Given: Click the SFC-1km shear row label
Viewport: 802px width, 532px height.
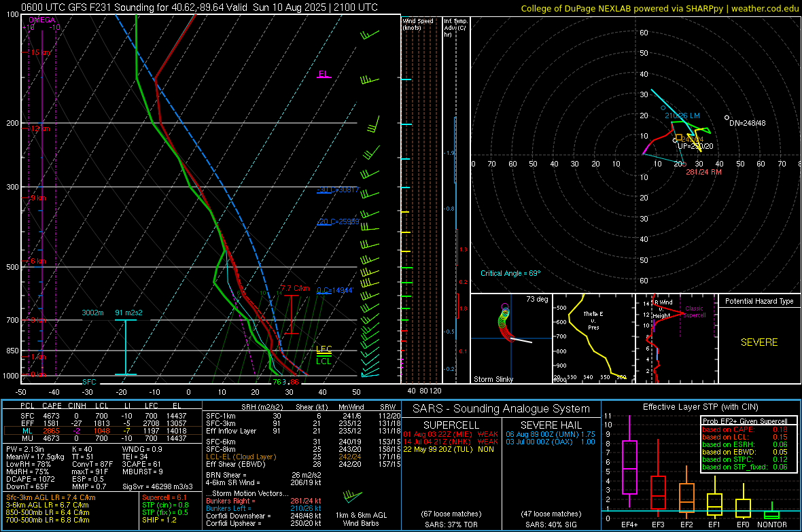Looking at the screenshot, I should click(220, 416).
